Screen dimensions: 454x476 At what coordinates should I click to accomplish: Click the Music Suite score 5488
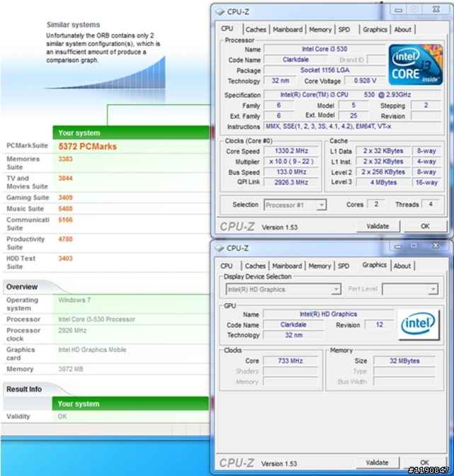point(65,208)
